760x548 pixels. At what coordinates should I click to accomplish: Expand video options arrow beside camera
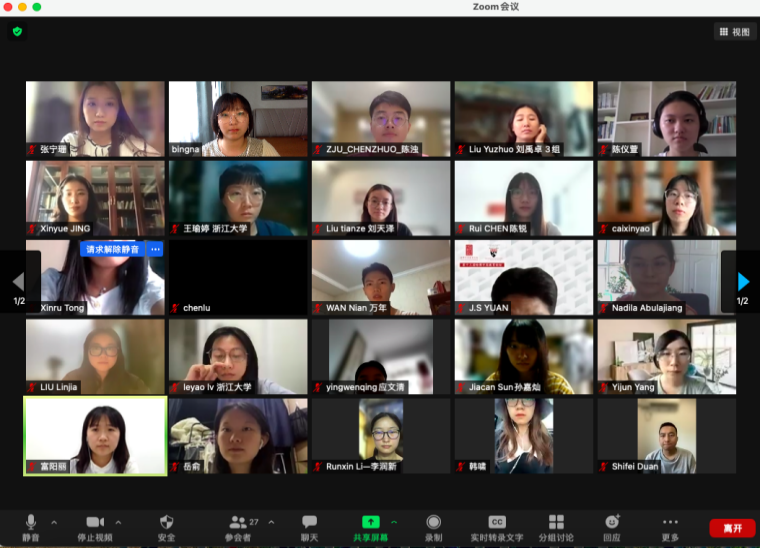click(x=118, y=522)
